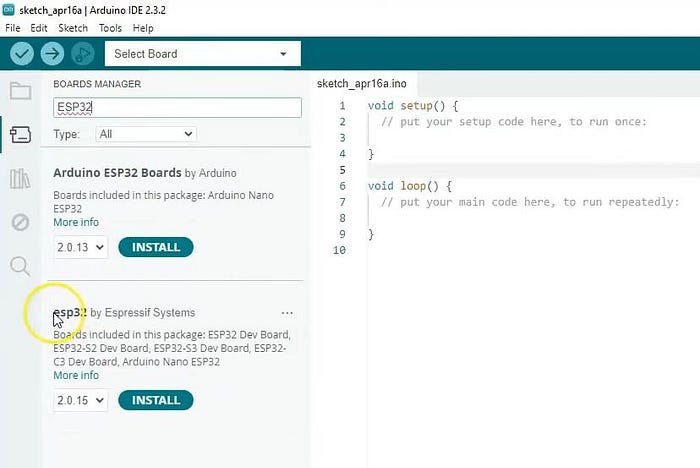Click the BOARDS MANAGER panel heading

point(97,84)
